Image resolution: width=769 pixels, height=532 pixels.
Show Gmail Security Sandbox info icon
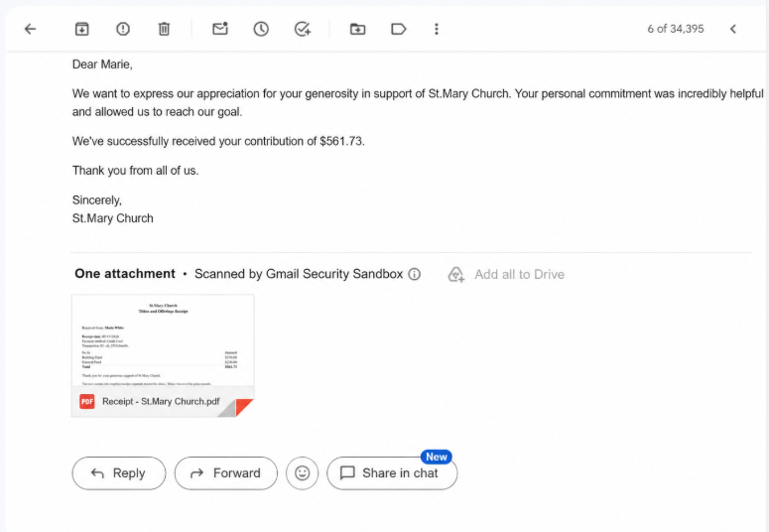click(x=415, y=274)
